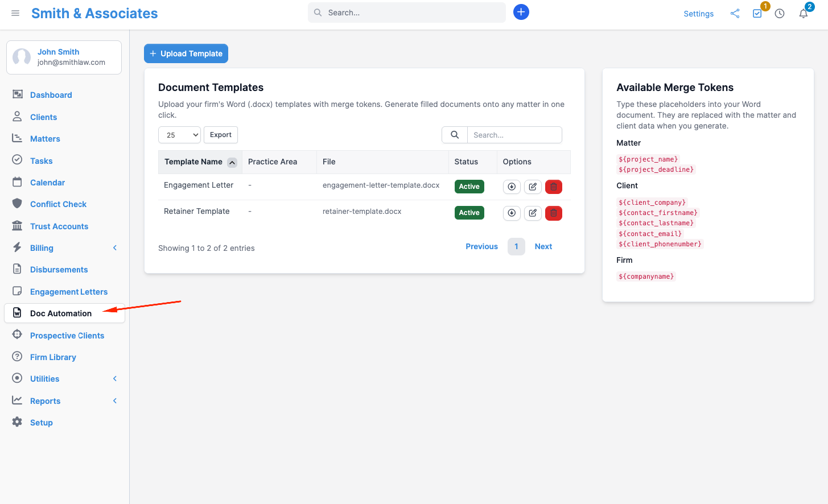The width and height of the screenshot is (828, 504).
Task: Focus the templates table search field
Action: point(514,135)
